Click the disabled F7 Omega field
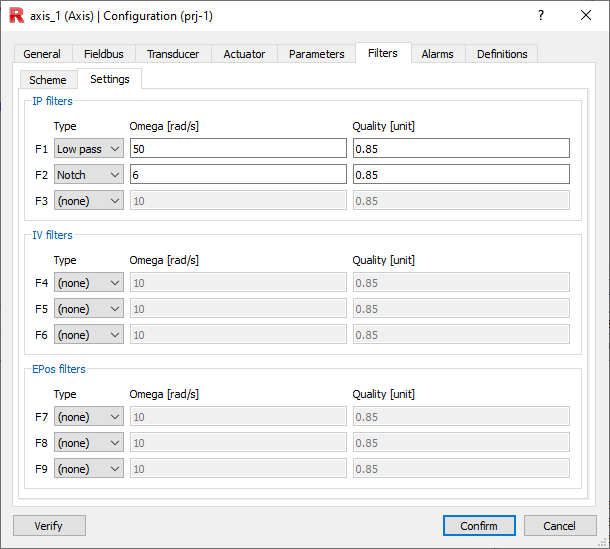610x549 pixels. [238, 417]
